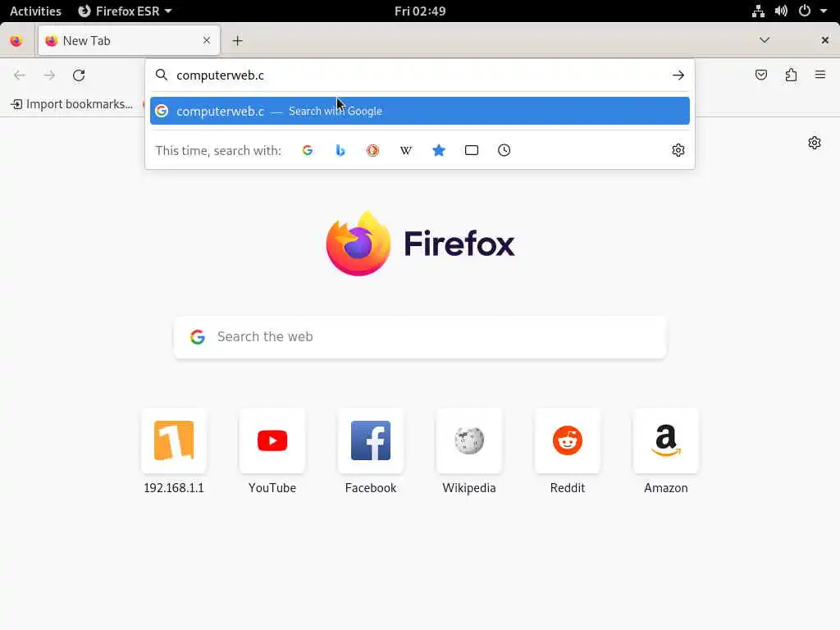The height and width of the screenshot is (630, 840).
Task: Close the New Tab tab
Action: pos(206,40)
